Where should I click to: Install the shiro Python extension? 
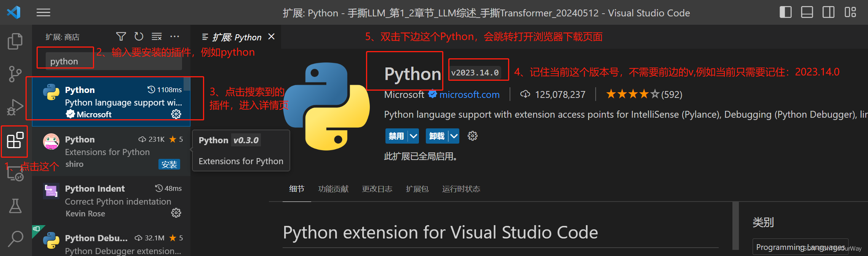pos(169,164)
